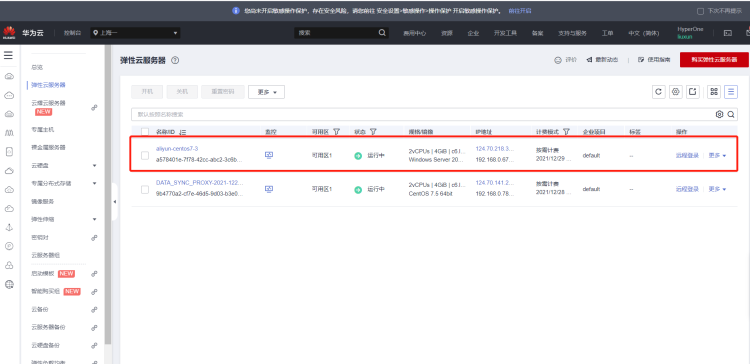
Task: Click the export list icon
Action: click(693, 92)
